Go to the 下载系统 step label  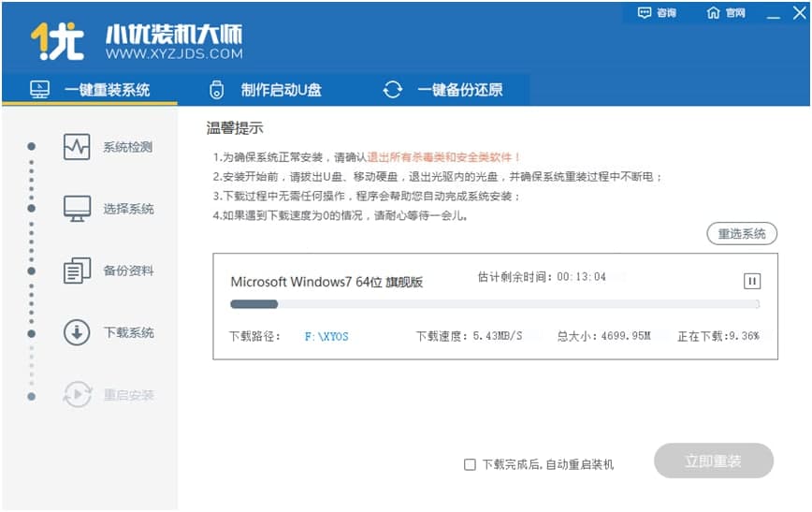pyautogui.click(x=128, y=332)
